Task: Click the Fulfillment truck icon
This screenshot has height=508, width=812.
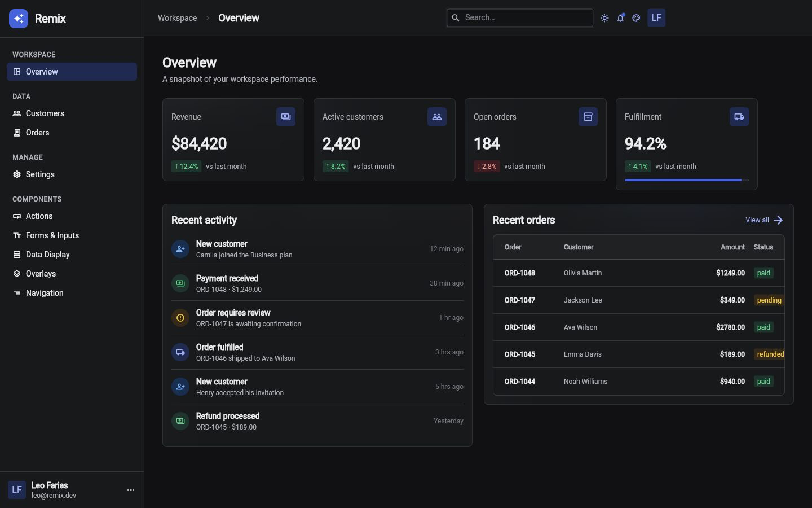Action: 739,117
